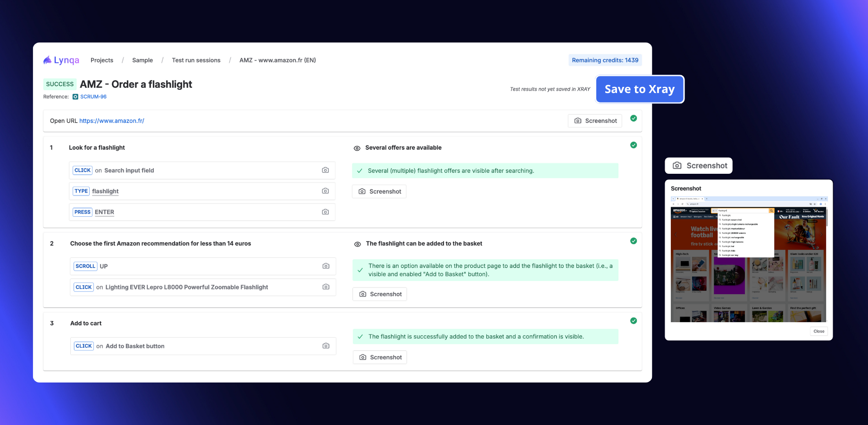This screenshot has height=425, width=868.
Task: Navigate to the Projects breadcrumb
Action: point(102,60)
